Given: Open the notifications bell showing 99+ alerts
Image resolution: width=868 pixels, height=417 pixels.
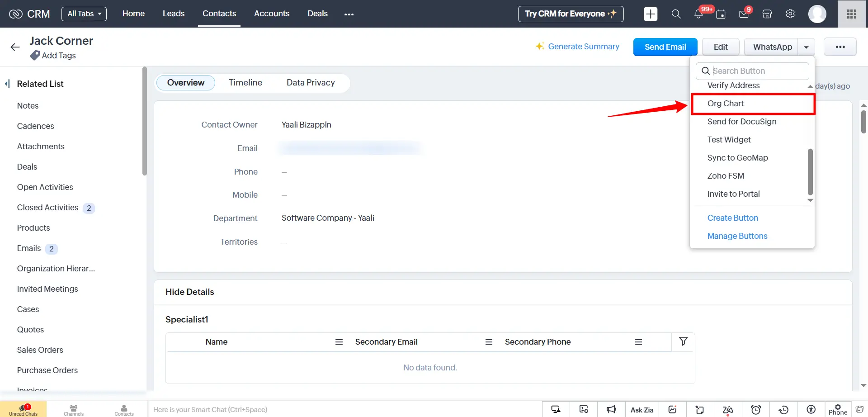Looking at the screenshot, I should [698, 14].
